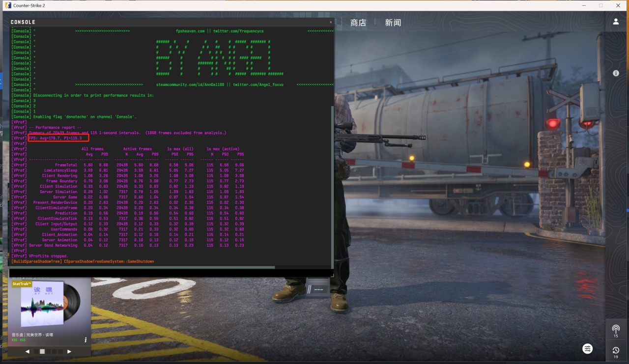Click the Client Simulation row
The height and width of the screenshot is (364, 629).
[x=127, y=186]
